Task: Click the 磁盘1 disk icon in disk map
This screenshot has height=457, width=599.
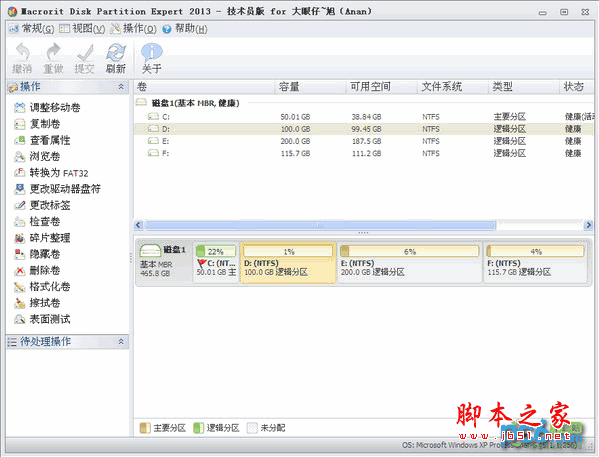Action: tap(150, 251)
